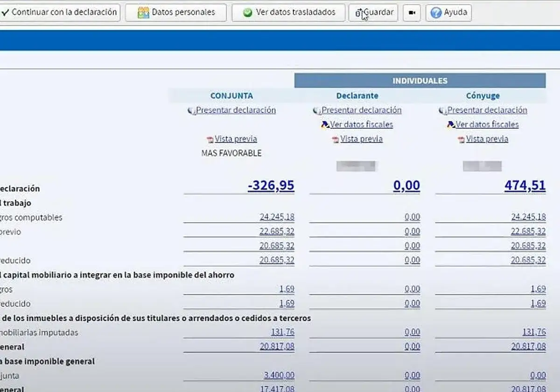Click the Declarante column header

point(357,96)
